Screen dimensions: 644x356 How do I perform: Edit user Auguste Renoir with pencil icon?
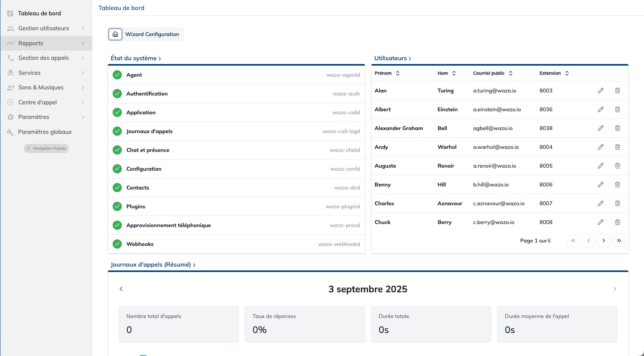click(601, 166)
